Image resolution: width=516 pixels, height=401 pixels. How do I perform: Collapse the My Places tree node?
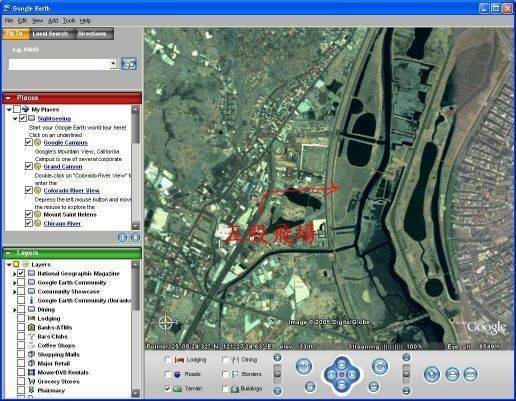pos(9,109)
